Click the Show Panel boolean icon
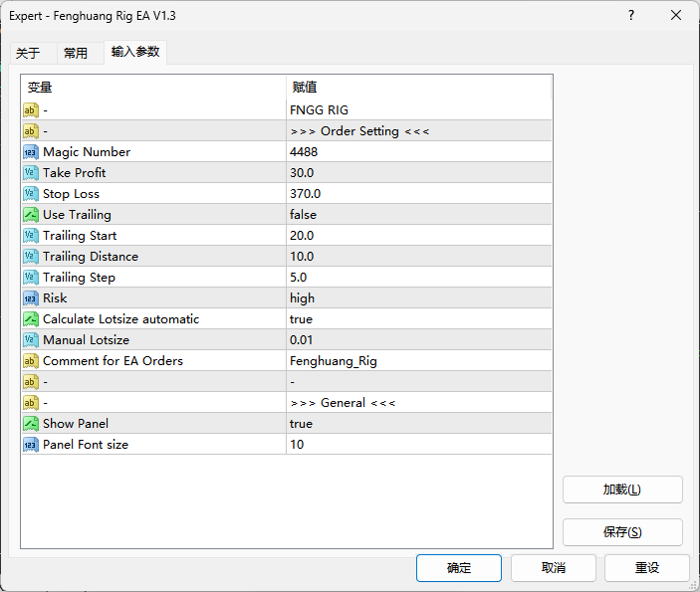This screenshot has width=700, height=592. [31, 424]
